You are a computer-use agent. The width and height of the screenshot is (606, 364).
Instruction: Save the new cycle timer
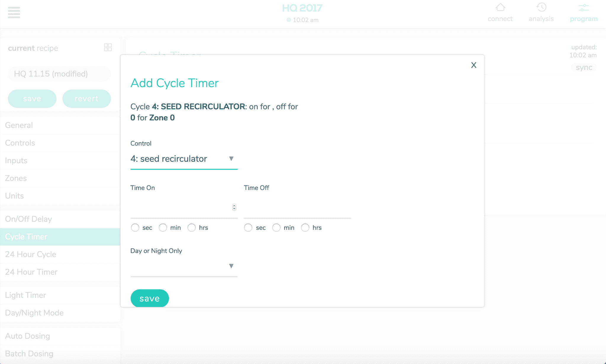pos(149,298)
